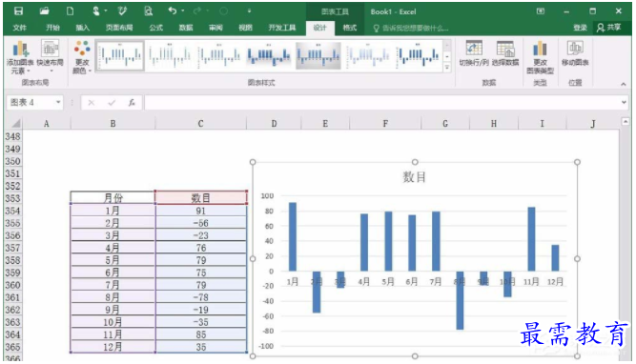The height and width of the screenshot is (364, 636).
Task: Switch to the Page Layout tab (页面布局)
Action: (x=119, y=28)
